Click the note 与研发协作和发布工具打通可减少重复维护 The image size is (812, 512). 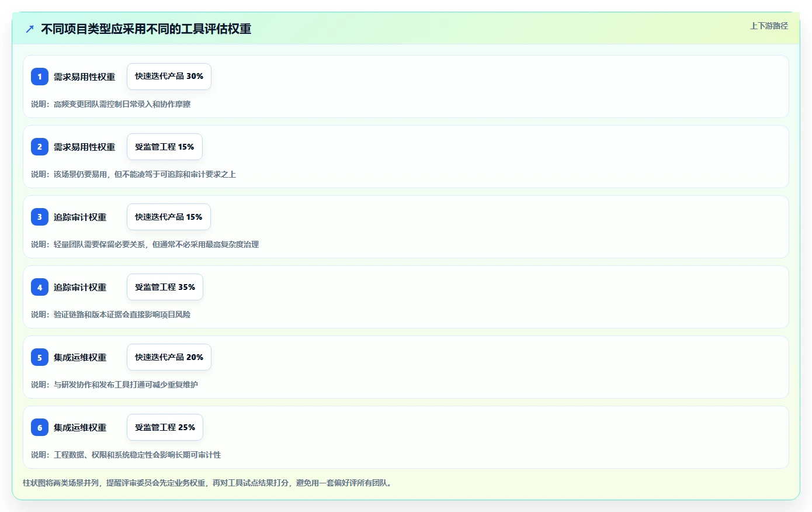click(x=114, y=385)
